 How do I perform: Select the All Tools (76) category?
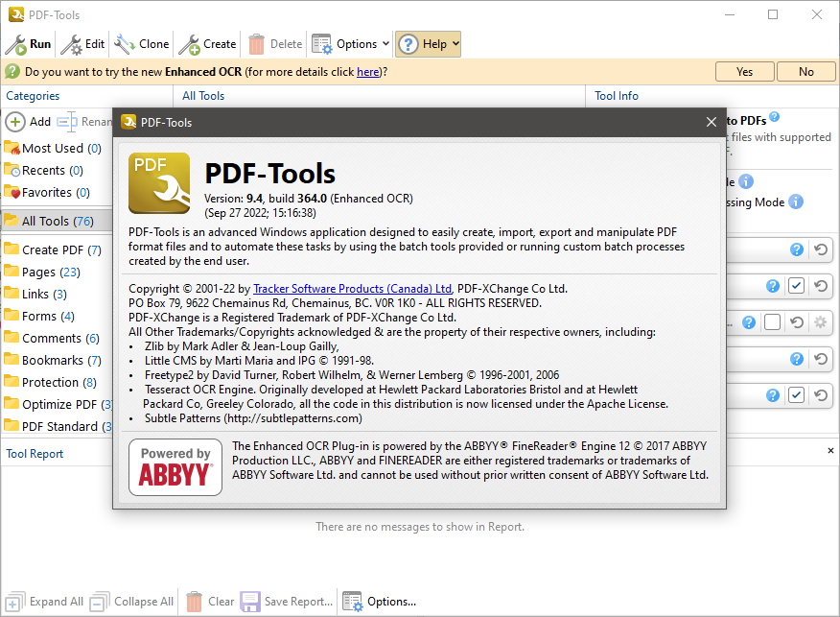coord(57,221)
